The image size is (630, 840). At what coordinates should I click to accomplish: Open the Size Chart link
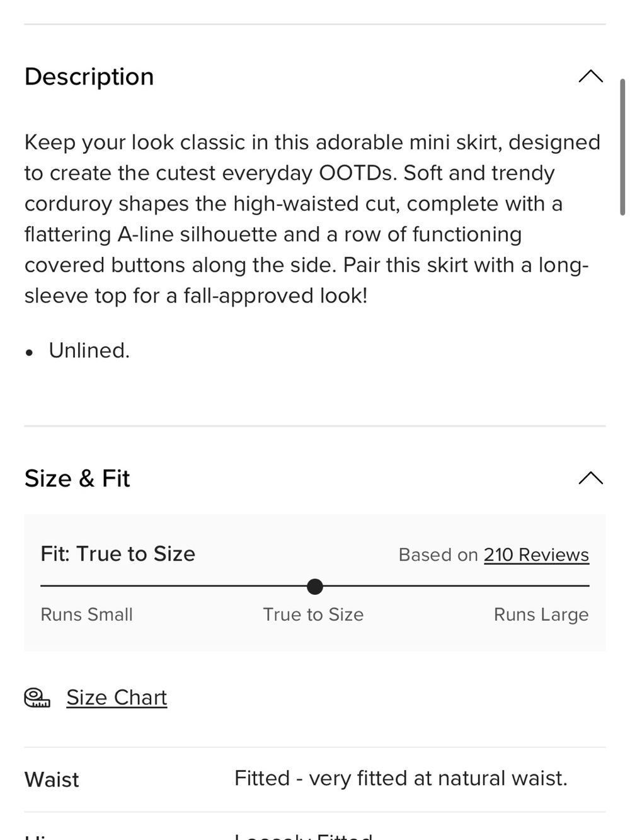[x=117, y=698]
